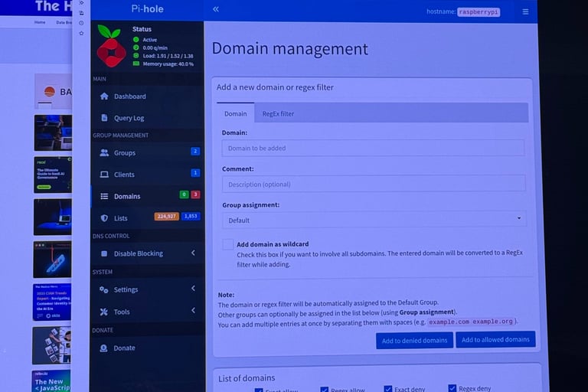Select the Groups people icon

[x=104, y=152]
